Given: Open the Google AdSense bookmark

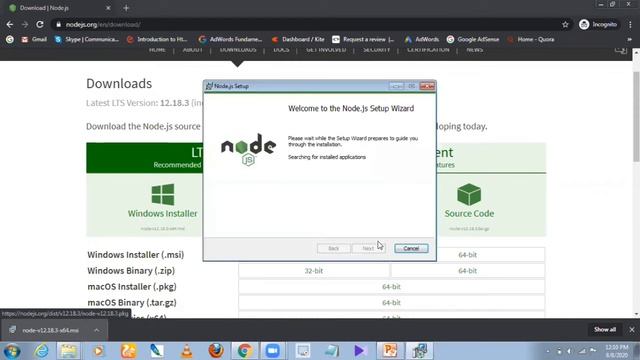Looking at the screenshot, I should click(x=473, y=40).
